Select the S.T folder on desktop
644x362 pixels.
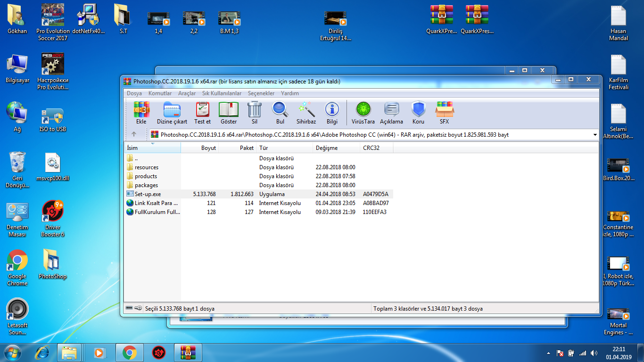pos(124,20)
